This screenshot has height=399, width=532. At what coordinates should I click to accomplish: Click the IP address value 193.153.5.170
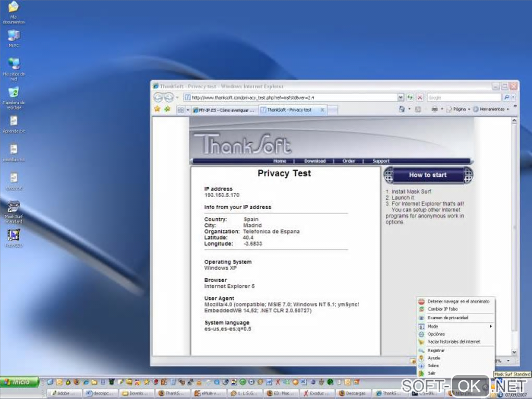222,195
